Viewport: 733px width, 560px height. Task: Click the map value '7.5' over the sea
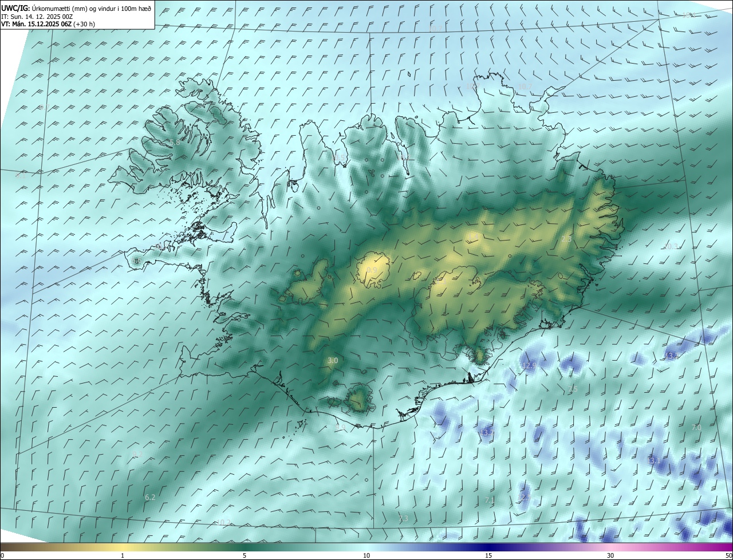[x=573, y=389]
